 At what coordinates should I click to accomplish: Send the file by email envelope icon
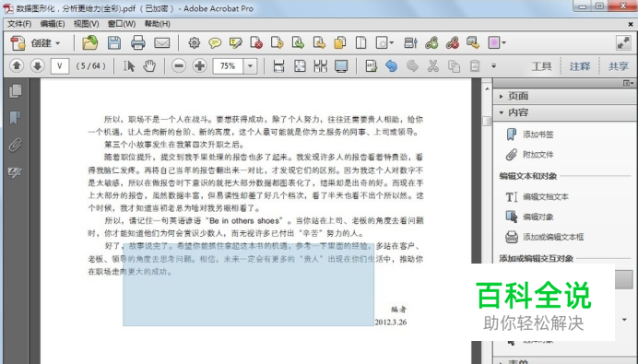coord(161,42)
